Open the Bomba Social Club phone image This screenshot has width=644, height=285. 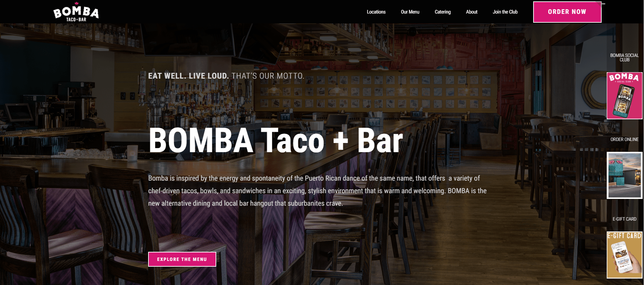pyautogui.click(x=624, y=96)
